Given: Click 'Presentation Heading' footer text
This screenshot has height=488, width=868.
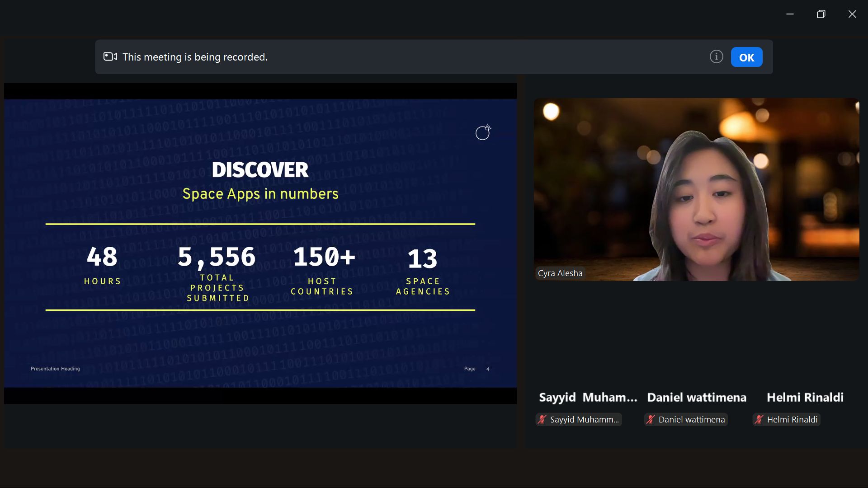Looking at the screenshot, I should click(x=55, y=369).
